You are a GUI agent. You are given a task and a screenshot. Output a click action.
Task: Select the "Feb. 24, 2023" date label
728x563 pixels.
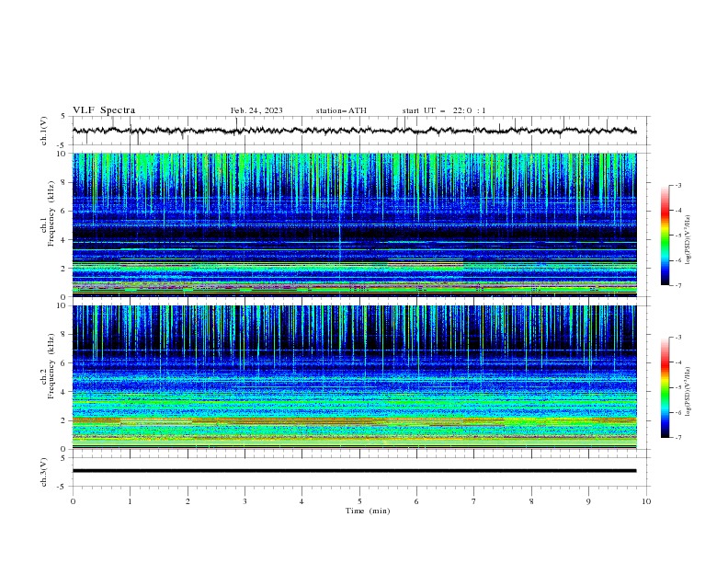click(x=256, y=110)
